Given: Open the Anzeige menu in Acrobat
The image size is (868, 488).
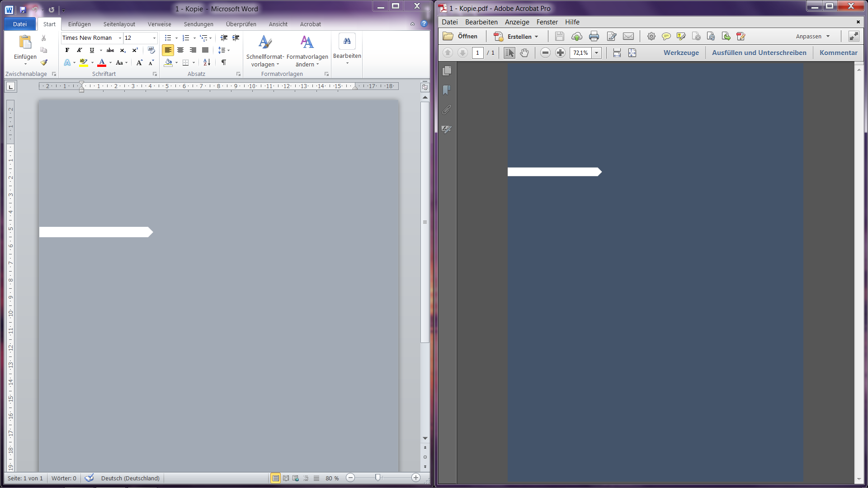Looking at the screenshot, I should (x=517, y=22).
